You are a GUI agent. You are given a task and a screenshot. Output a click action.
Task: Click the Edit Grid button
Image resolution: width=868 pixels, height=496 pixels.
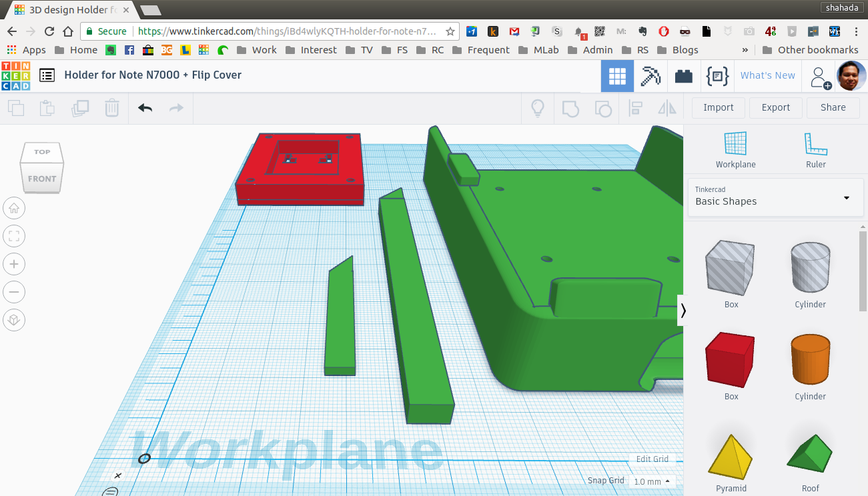[x=652, y=459]
